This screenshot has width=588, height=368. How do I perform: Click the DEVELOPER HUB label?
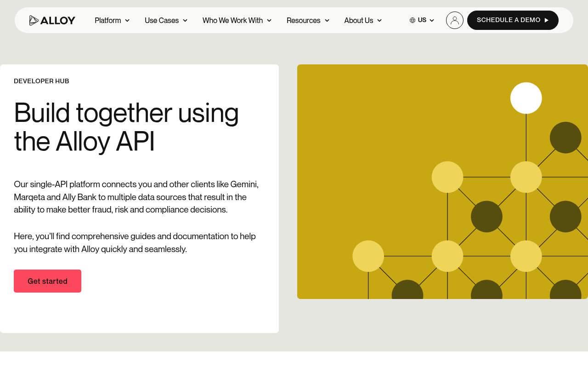41,81
